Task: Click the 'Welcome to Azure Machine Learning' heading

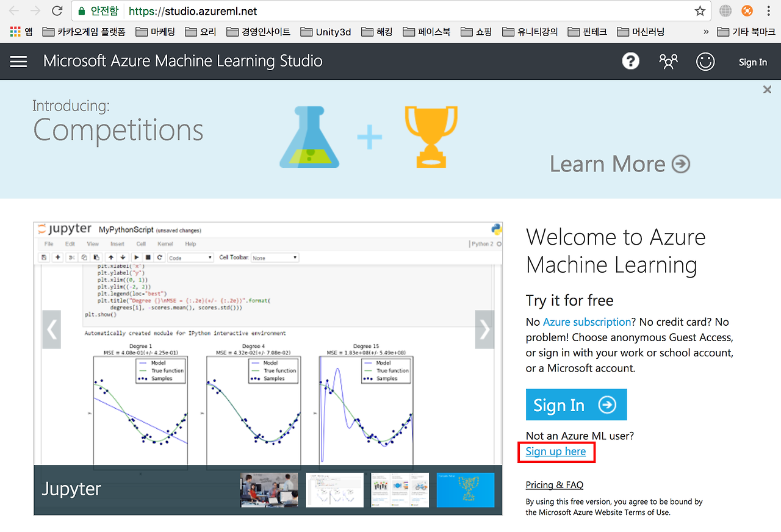Action: (x=616, y=251)
